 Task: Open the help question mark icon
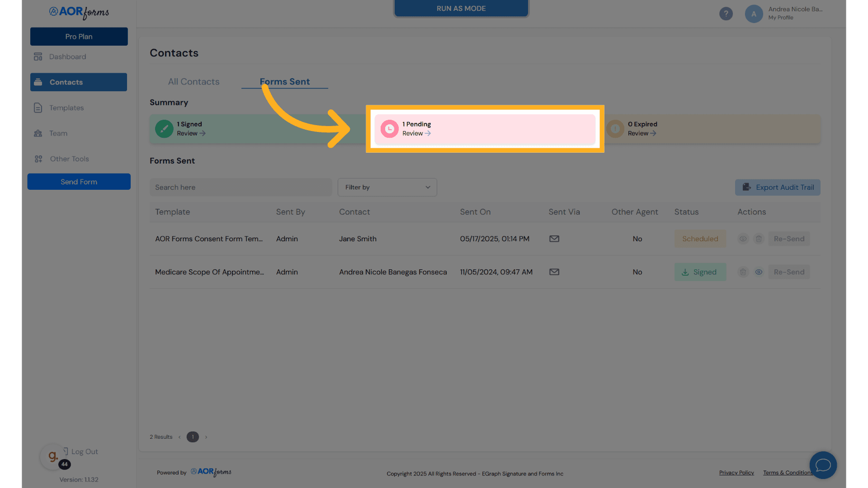click(x=726, y=14)
